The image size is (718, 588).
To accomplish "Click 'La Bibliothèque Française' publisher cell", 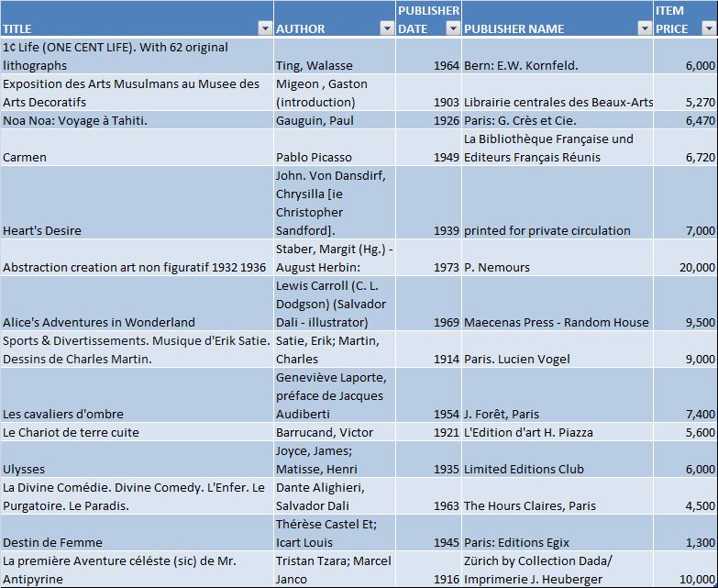I will click(558, 148).
